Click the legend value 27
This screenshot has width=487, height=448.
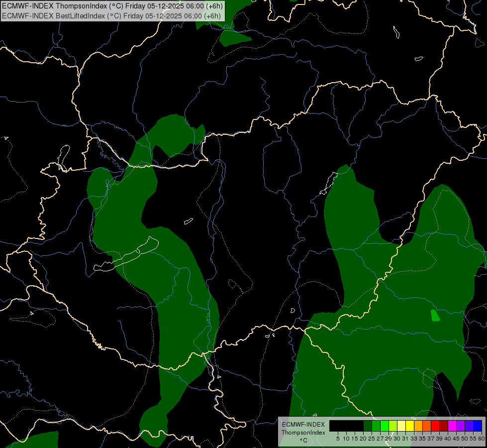point(381,439)
